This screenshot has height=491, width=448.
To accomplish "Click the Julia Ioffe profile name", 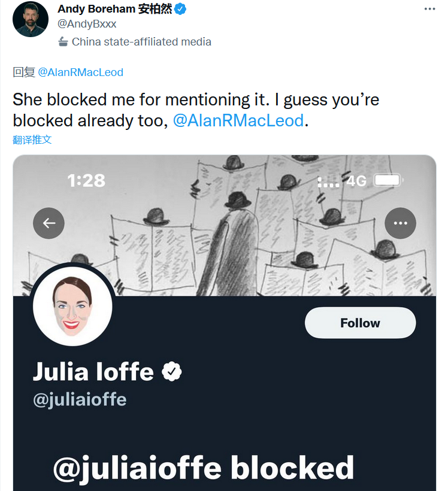I will pyautogui.click(x=93, y=372).
